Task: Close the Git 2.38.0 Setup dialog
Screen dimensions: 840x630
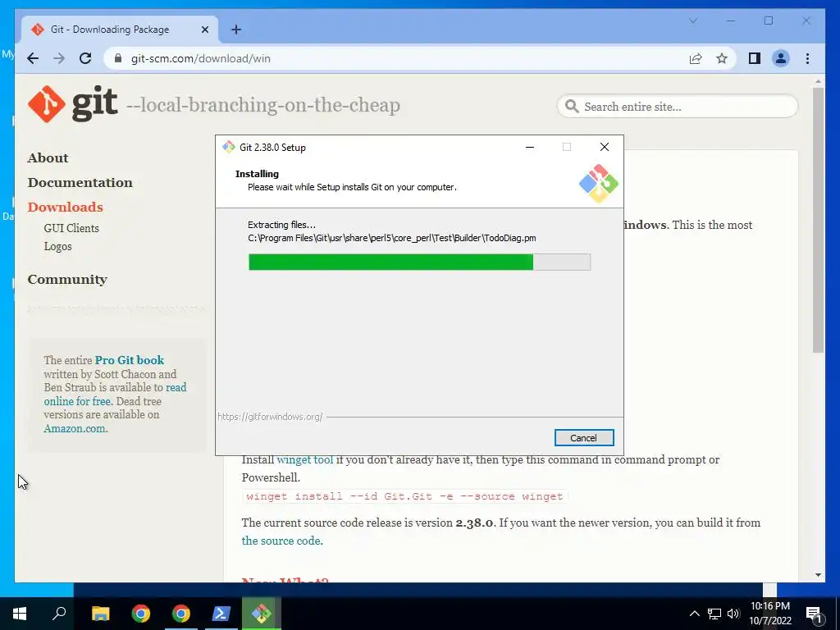Action: [x=605, y=147]
